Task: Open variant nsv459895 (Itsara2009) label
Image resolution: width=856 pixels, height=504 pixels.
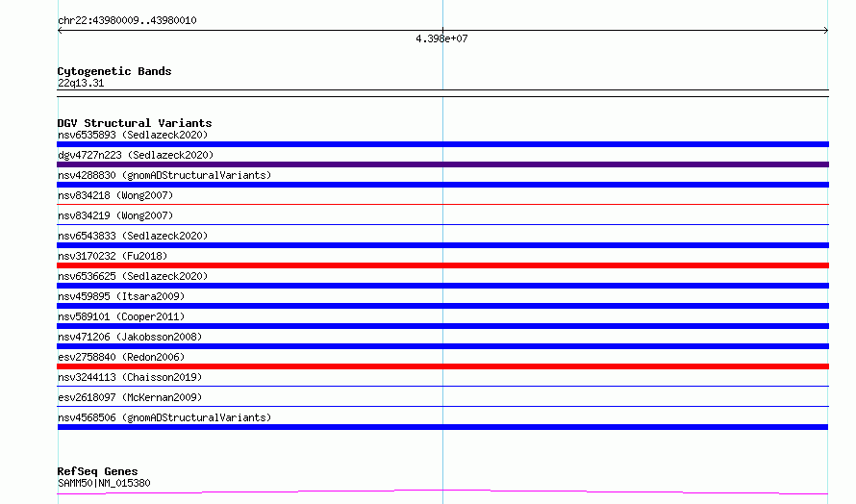Action: (121, 296)
